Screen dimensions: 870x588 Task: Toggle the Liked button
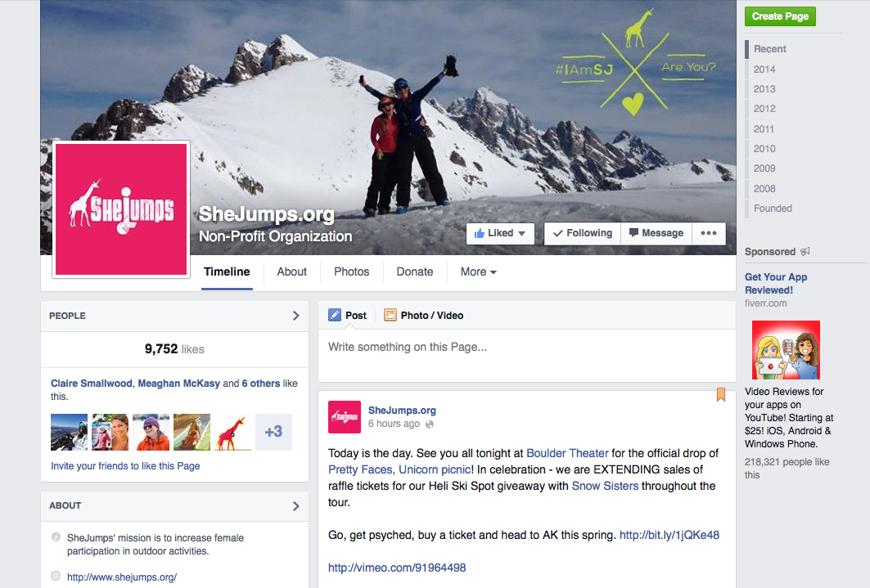pyautogui.click(x=500, y=233)
